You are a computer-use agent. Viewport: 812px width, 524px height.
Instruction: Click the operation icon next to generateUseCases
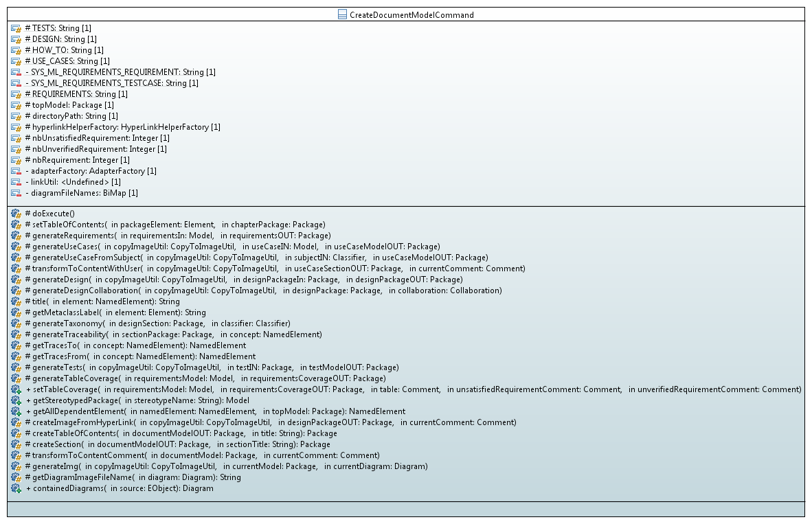pyautogui.click(x=16, y=247)
